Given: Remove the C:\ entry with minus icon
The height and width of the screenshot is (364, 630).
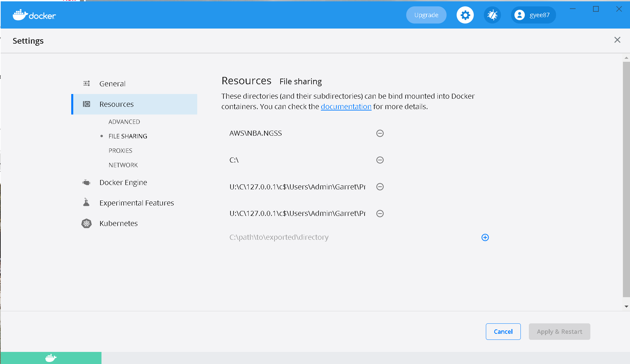Looking at the screenshot, I should [380, 160].
